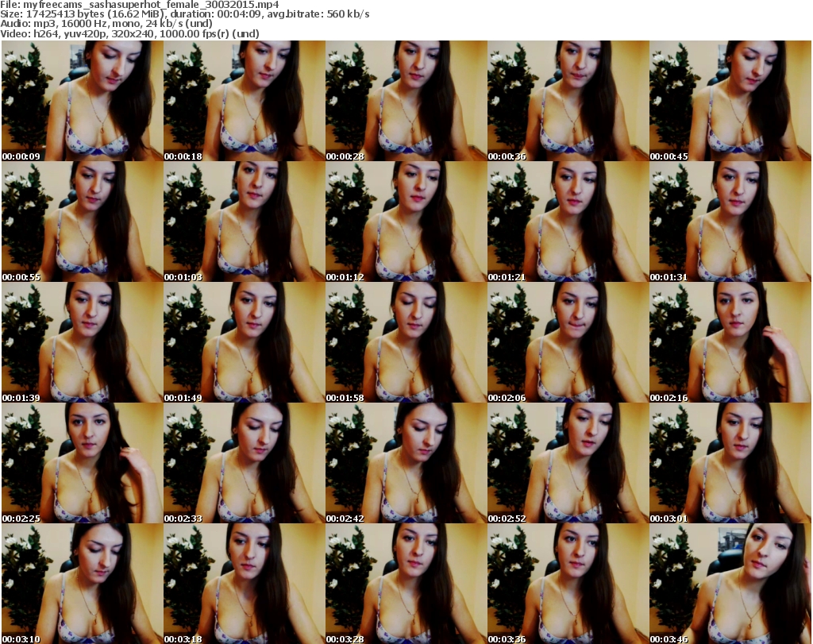Open the frame timestamped 00:00:28
This screenshot has height=644, width=813.
(406, 101)
